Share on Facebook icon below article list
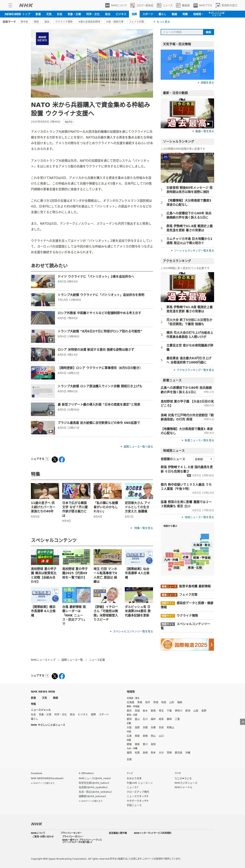This screenshot has width=245, height=868. point(62,459)
